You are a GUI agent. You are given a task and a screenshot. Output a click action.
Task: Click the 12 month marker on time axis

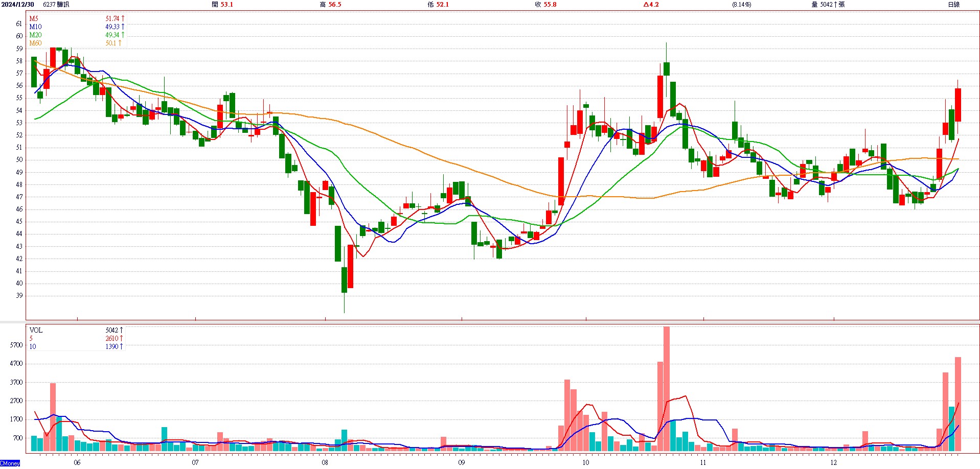click(x=834, y=462)
